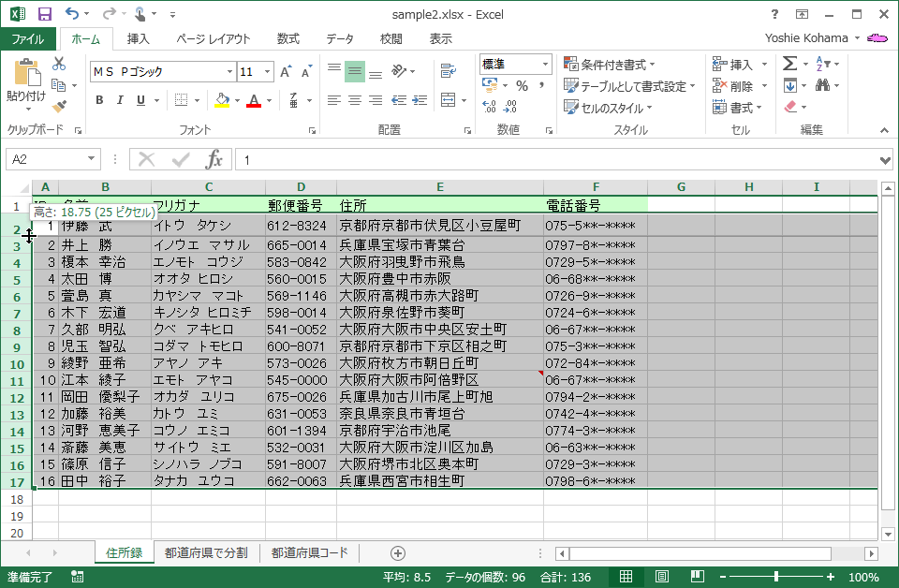Image resolution: width=899 pixels, height=588 pixels.
Task: Open the number format 標準 dropdown
Action: [545, 65]
